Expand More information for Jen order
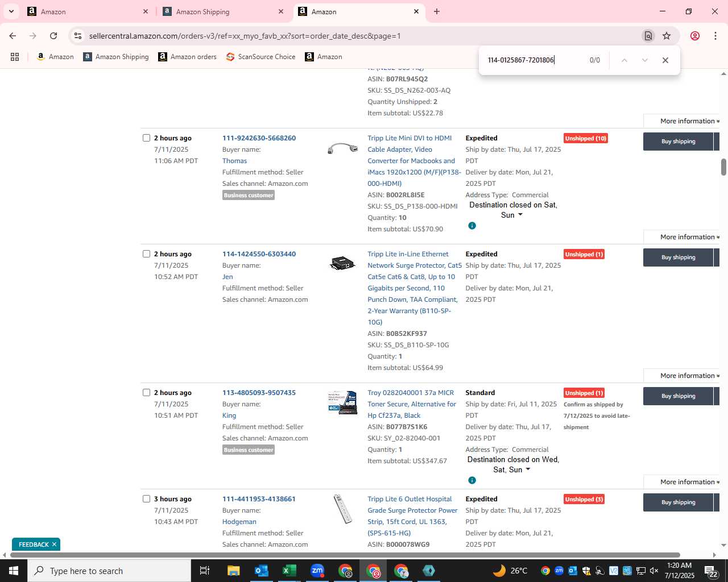Image resolution: width=728 pixels, height=582 pixels. pyautogui.click(x=689, y=376)
